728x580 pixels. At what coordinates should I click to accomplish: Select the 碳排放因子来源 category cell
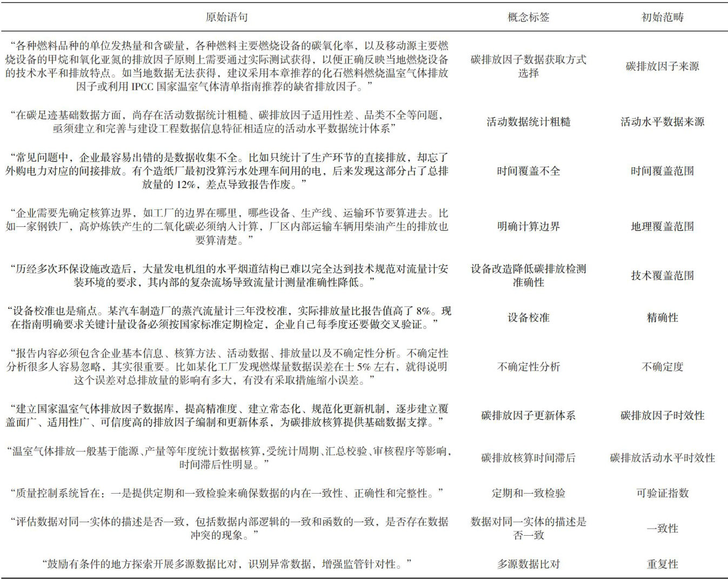click(662, 66)
